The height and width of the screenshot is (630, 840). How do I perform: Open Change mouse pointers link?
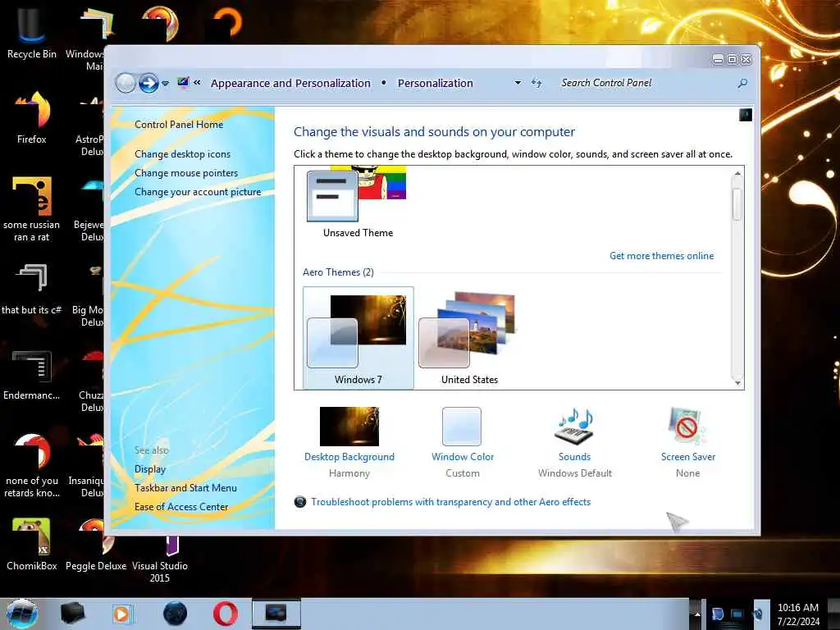pyautogui.click(x=186, y=173)
